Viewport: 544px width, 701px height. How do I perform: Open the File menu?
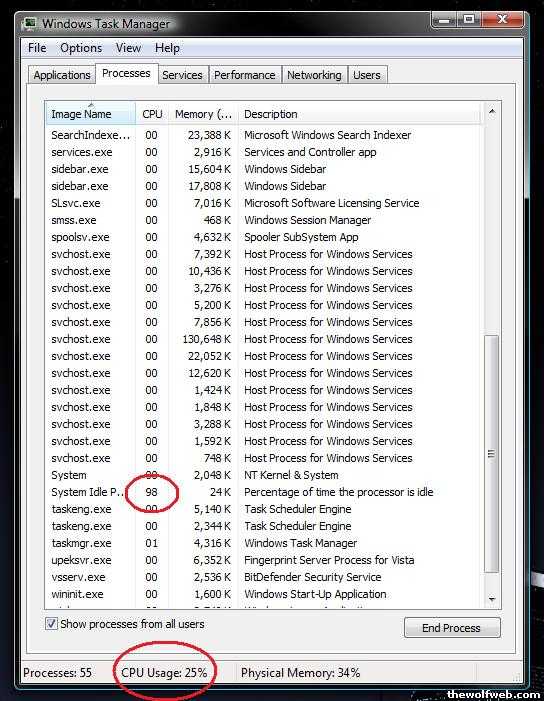(x=37, y=48)
